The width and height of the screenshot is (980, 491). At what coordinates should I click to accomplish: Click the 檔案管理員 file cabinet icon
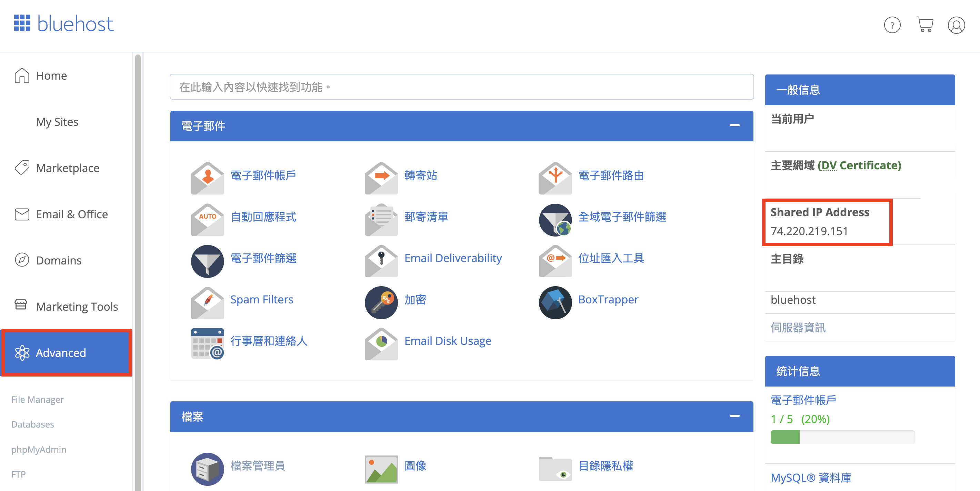(207, 469)
